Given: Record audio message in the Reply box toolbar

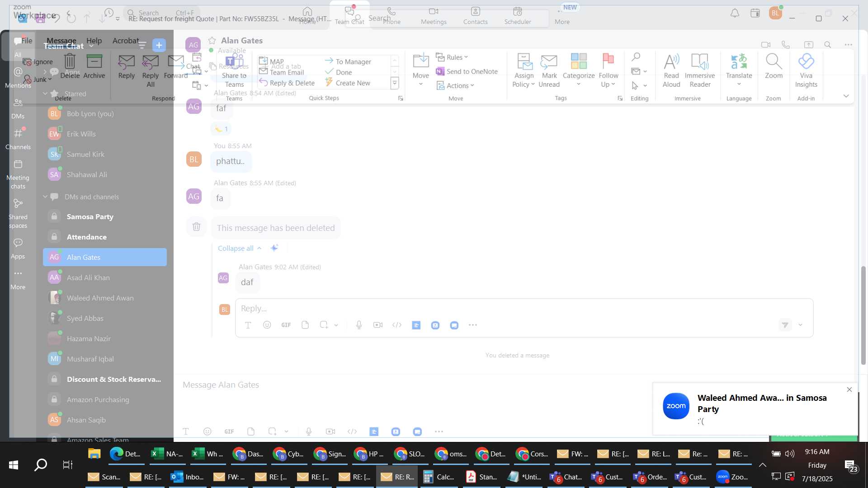Looking at the screenshot, I should 359,325.
